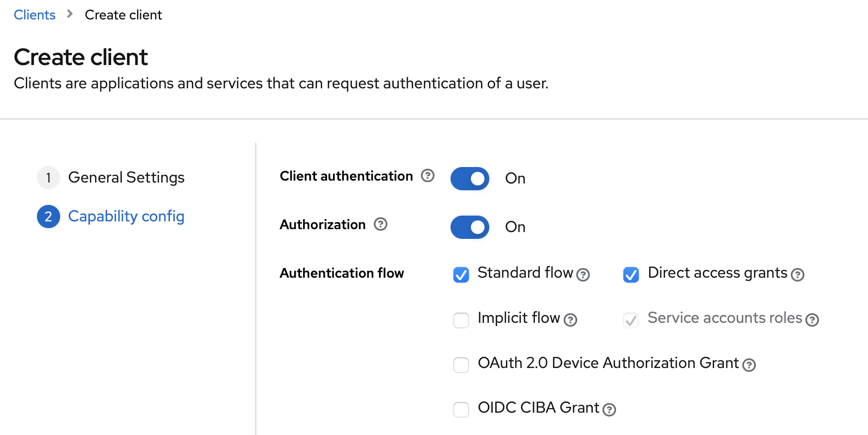Uncheck Direct access grants checkbox
The image size is (868, 435).
pyautogui.click(x=631, y=275)
